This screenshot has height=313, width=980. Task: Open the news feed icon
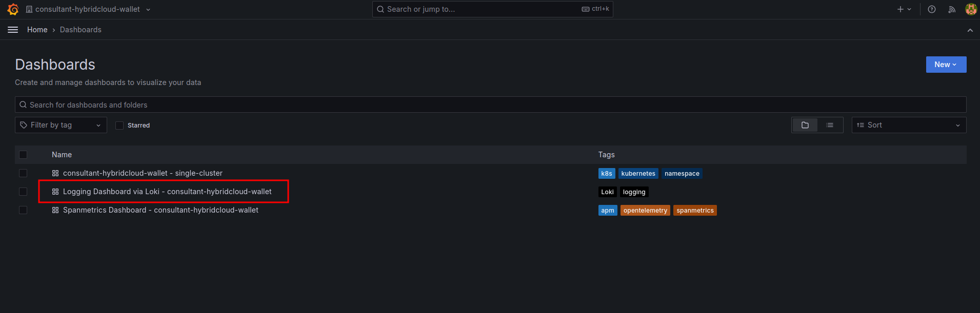click(952, 9)
